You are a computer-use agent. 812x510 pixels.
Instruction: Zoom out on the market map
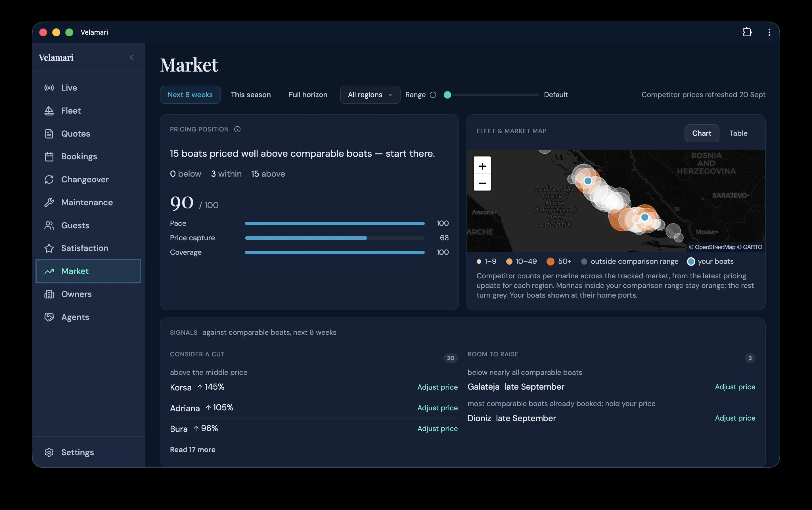482,183
